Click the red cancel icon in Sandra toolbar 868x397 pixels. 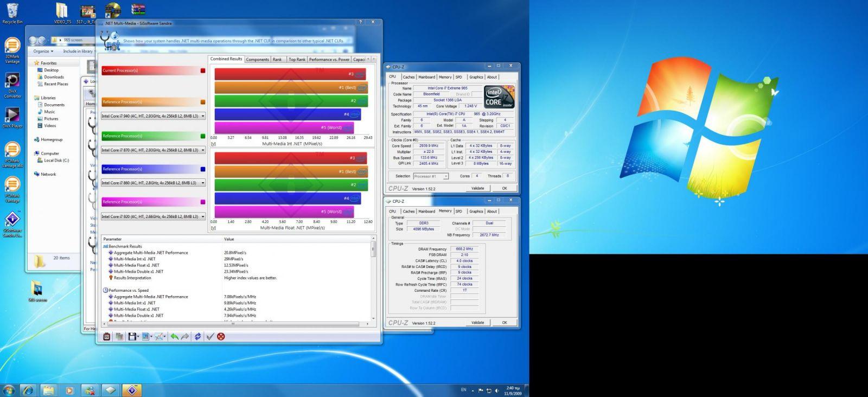tap(221, 337)
